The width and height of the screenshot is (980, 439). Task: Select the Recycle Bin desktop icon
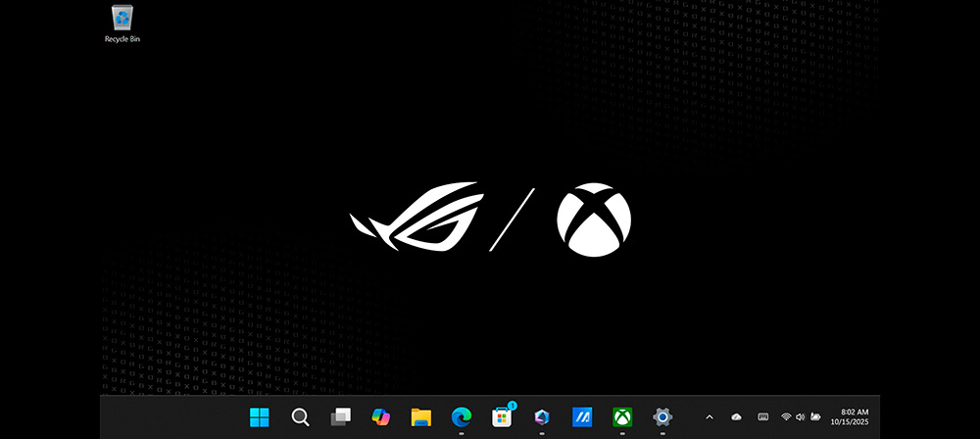[122, 24]
